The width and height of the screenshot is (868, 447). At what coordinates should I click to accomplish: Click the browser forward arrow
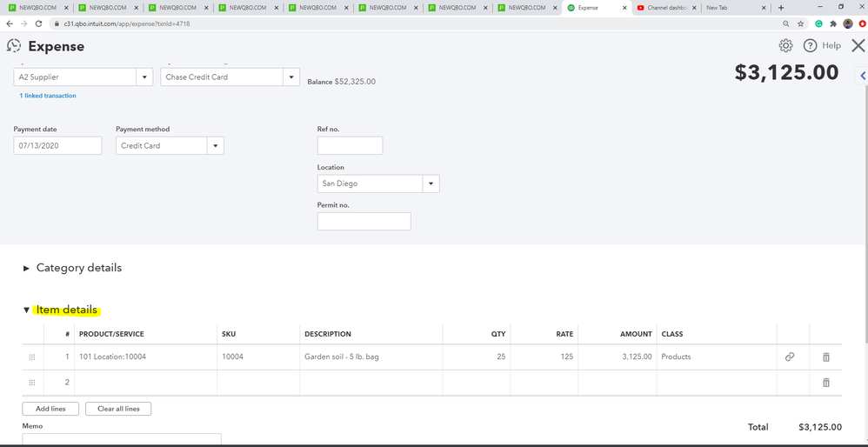(x=23, y=23)
